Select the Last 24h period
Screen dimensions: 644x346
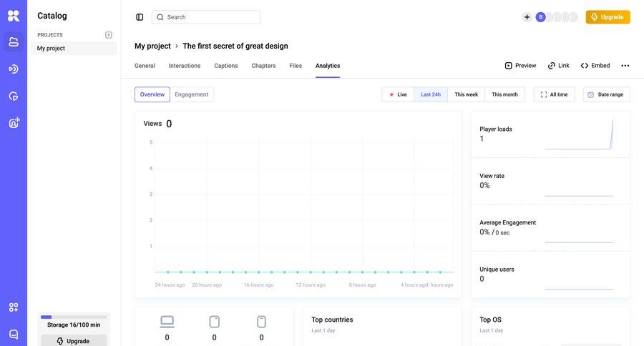point(431,94)
